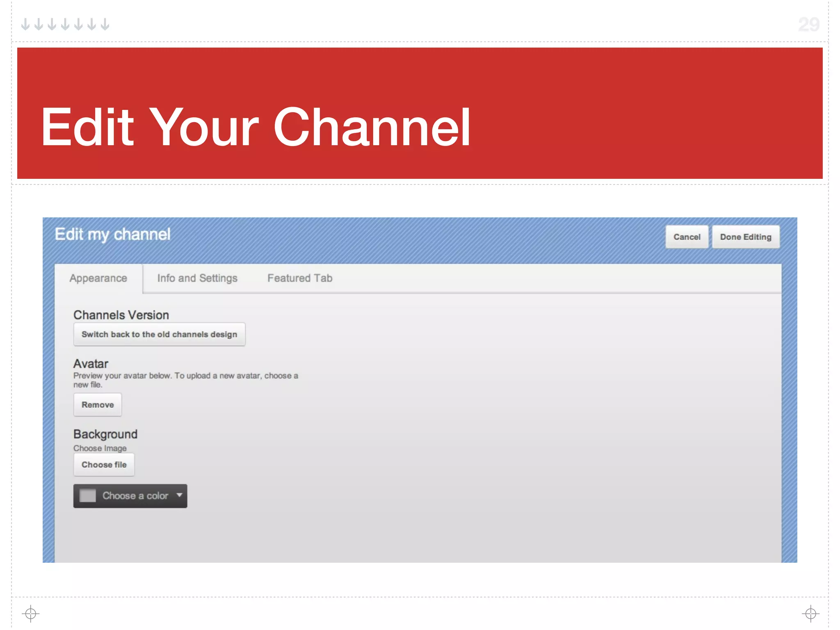Click the Cancel button
Viewport: 840px width, 630px height.
tap(687, 237)
